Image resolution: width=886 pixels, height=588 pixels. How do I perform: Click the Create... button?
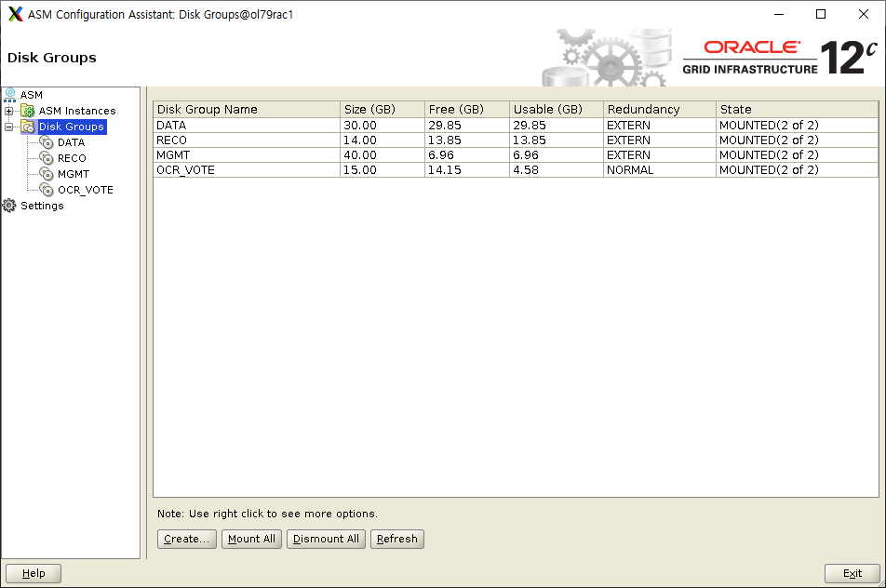pos(186,539)
